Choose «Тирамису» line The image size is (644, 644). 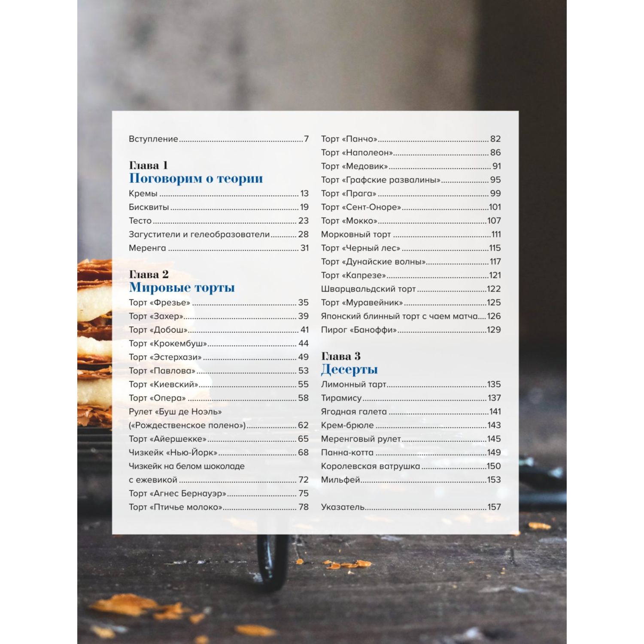point(411,398)
